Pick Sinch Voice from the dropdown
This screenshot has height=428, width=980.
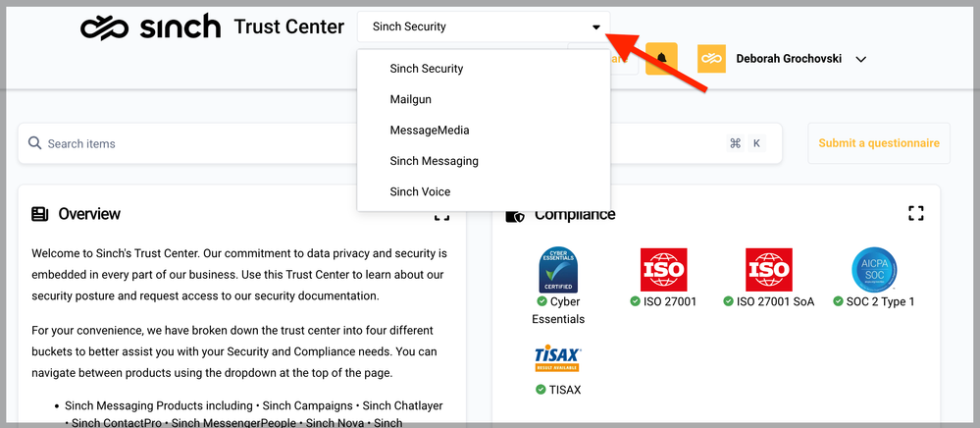484,191
